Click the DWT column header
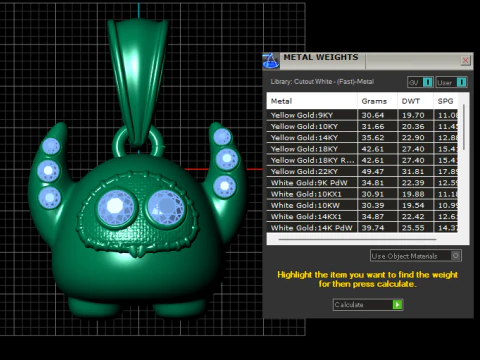The height and width of the screenshot is (360, 480). pyautogui.click(x=415, y=101)
